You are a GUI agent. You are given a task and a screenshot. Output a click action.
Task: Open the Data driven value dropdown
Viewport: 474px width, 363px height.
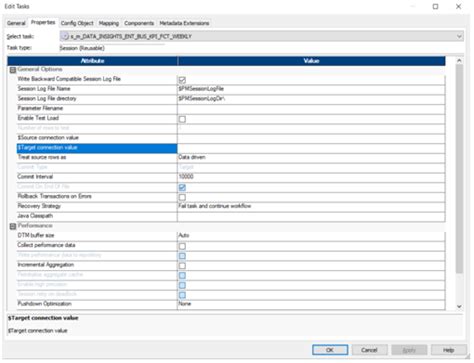tap(311, 157)
